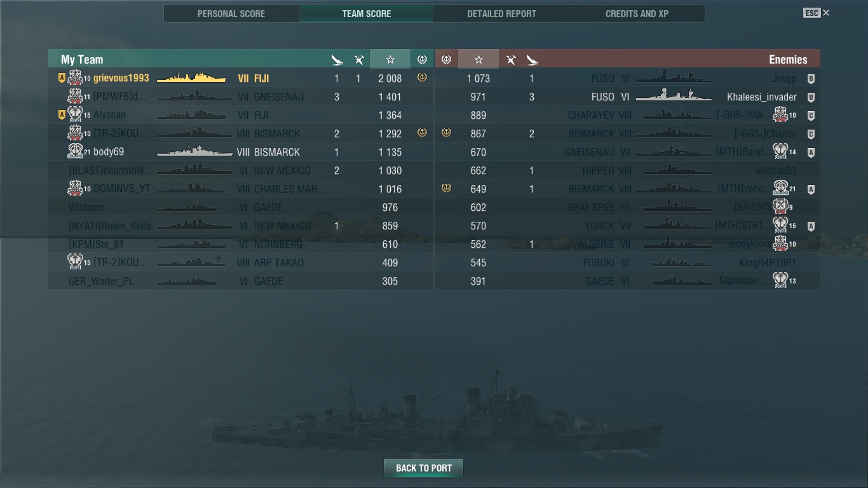The image size is (868, 488).
Task: Close the results screen with ESC
Action: [817, 13]
